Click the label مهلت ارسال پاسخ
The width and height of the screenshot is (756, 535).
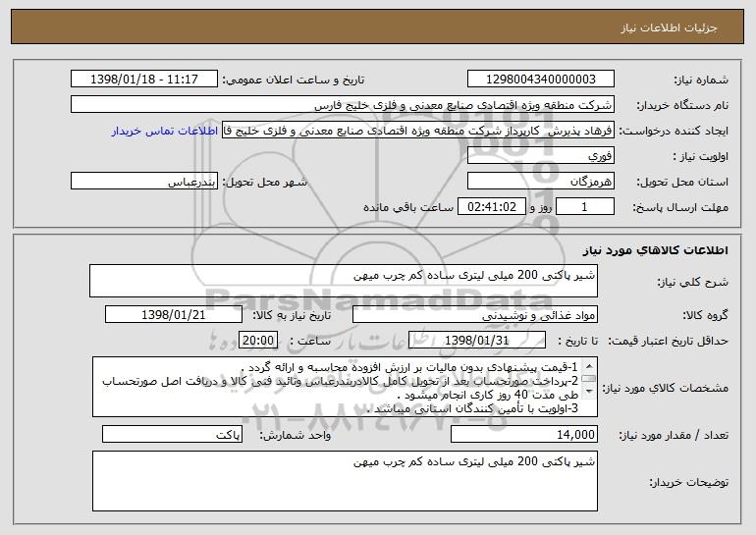(680, 208)
